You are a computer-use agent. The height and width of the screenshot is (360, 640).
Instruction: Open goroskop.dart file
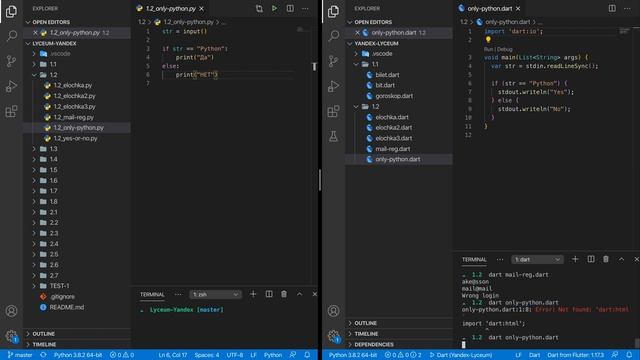[x=394, y=96]
